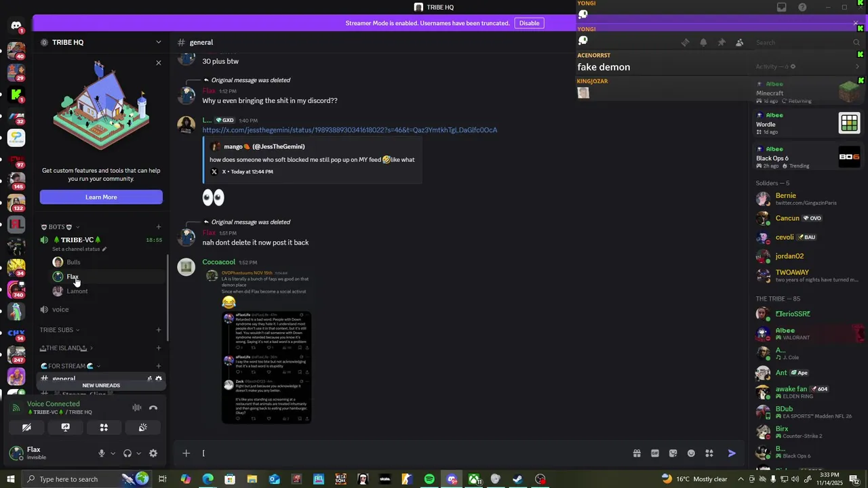
Task: Turn on camera in voice panel
Action: click(26, 428)
